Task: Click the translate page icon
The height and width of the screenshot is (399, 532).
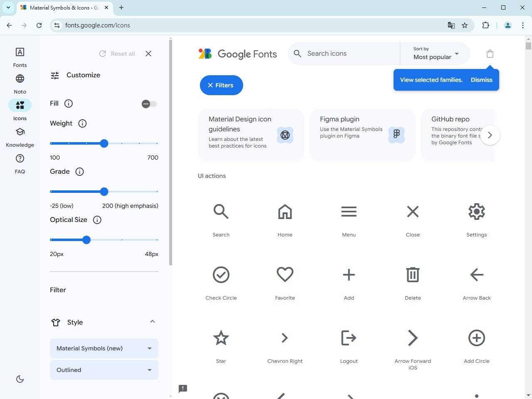Action: [451, 25]
